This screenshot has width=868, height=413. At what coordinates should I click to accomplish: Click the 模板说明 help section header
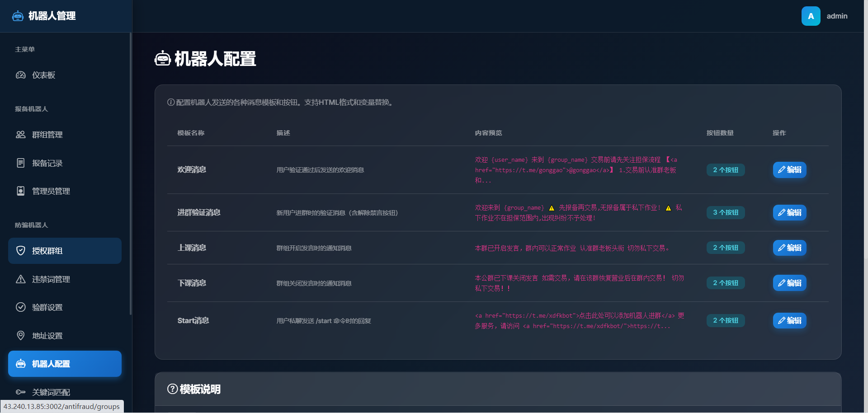194,389
